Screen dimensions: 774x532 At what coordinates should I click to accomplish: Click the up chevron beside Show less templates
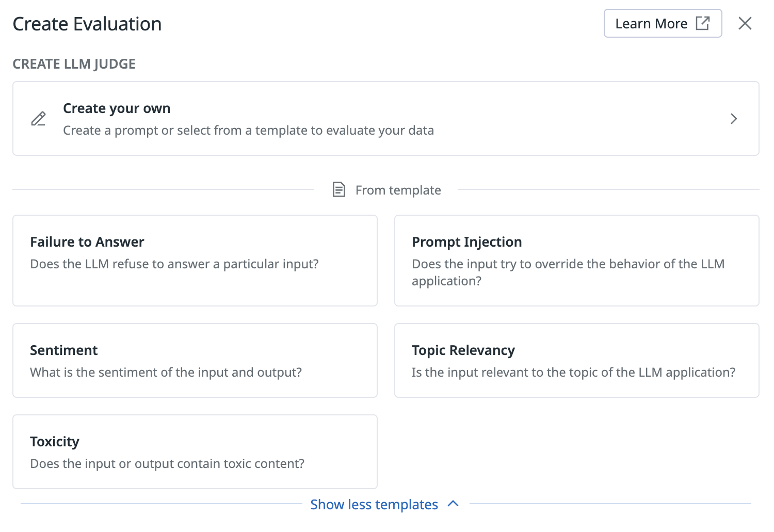[453, 504]
